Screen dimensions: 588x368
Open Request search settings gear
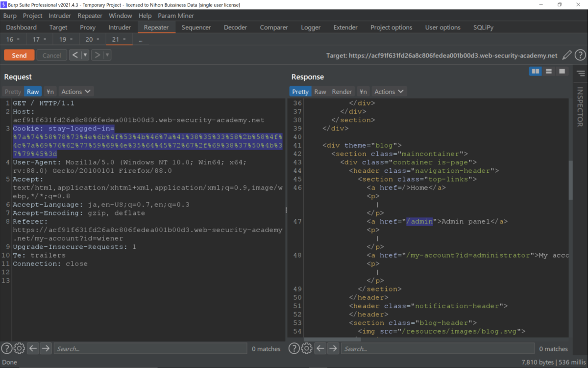point(19,348)
